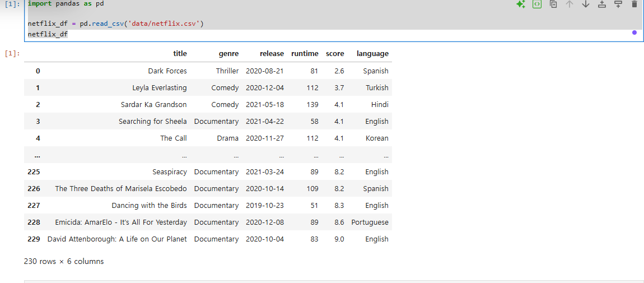Click row index 229
This screenshot has height=283, width=644.
(x=34, y=239)
